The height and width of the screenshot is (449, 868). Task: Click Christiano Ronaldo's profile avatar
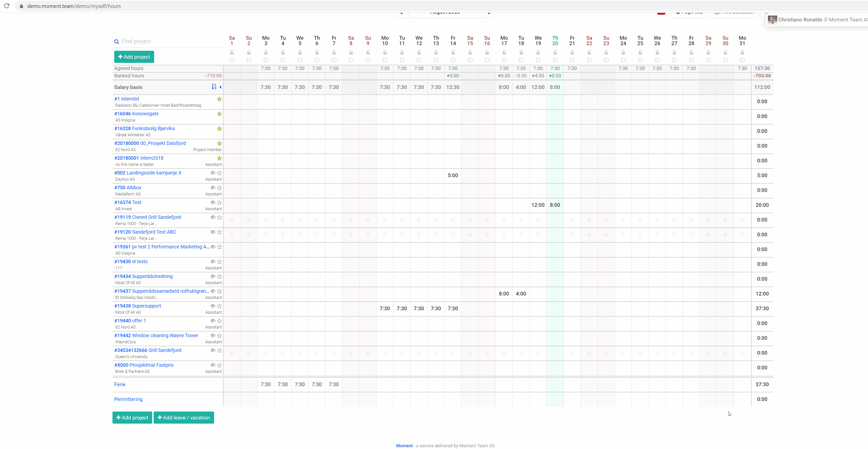772,19
